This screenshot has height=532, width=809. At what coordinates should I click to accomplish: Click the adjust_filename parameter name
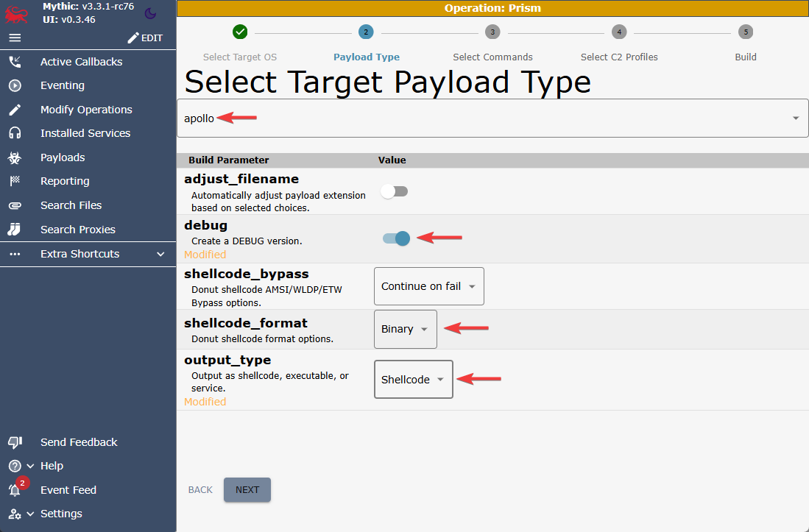pos(241,179)
